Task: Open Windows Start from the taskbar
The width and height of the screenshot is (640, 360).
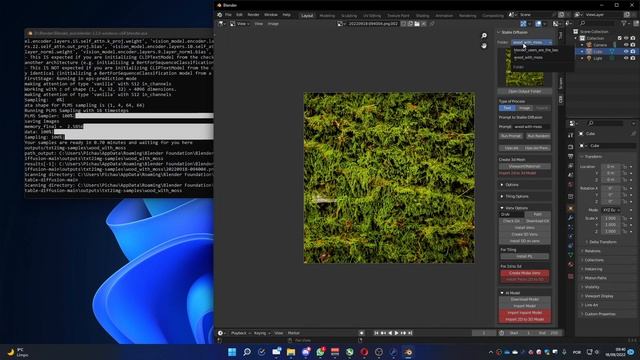Action: [232, 352]
